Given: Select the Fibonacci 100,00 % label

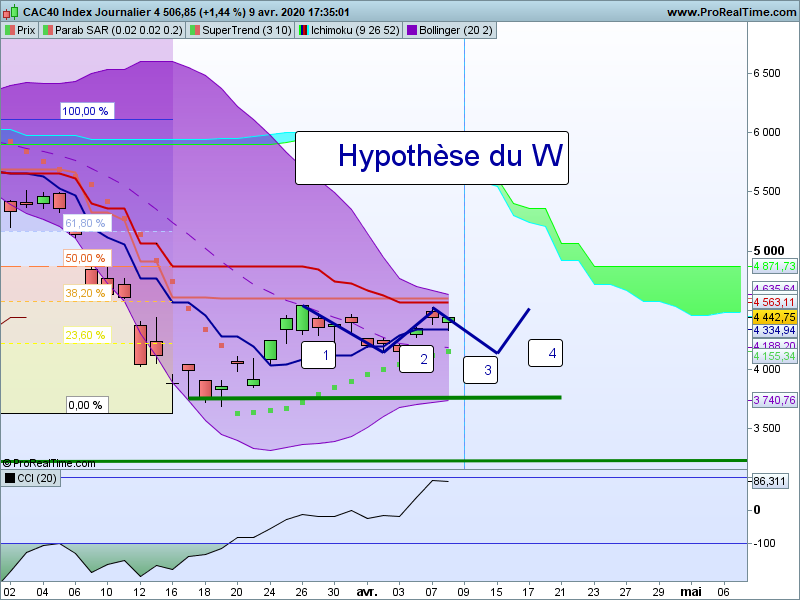Looking at the screenshot, I should (87, 111).
